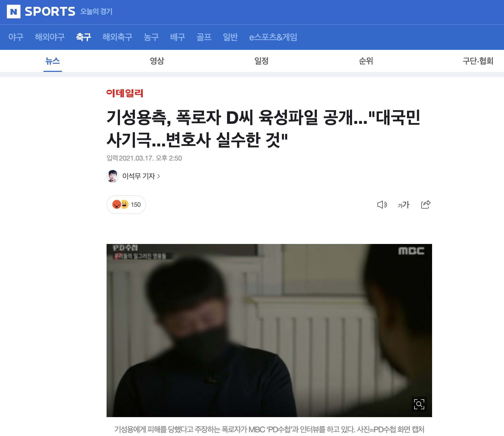Click the SPORTS header title
The height and width of the screenshot is (436, 504).
coord(50,12)
